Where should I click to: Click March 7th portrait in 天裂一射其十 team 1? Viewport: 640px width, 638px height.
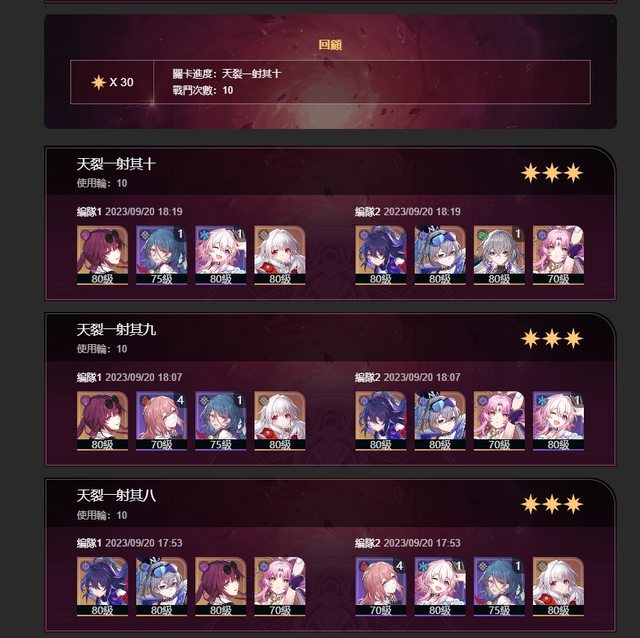pos(220,255)
